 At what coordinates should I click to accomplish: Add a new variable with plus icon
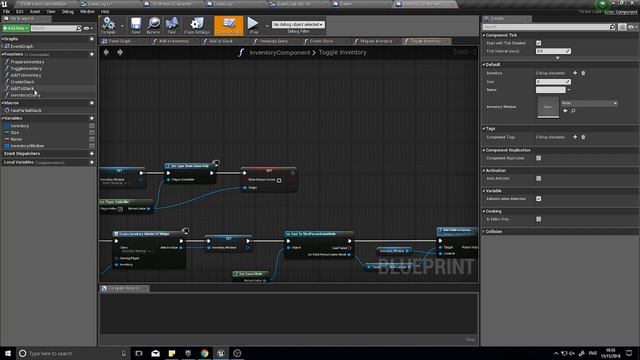coord(91,118)
